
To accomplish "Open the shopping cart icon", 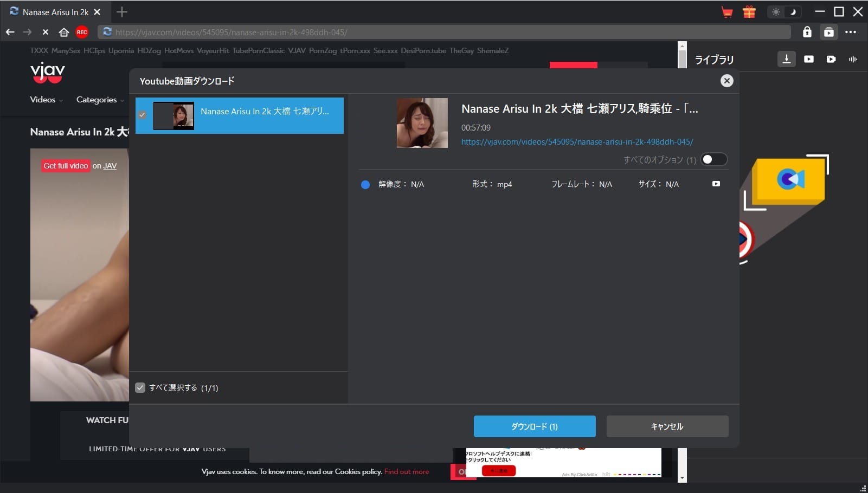I will [x=727, y=12].
